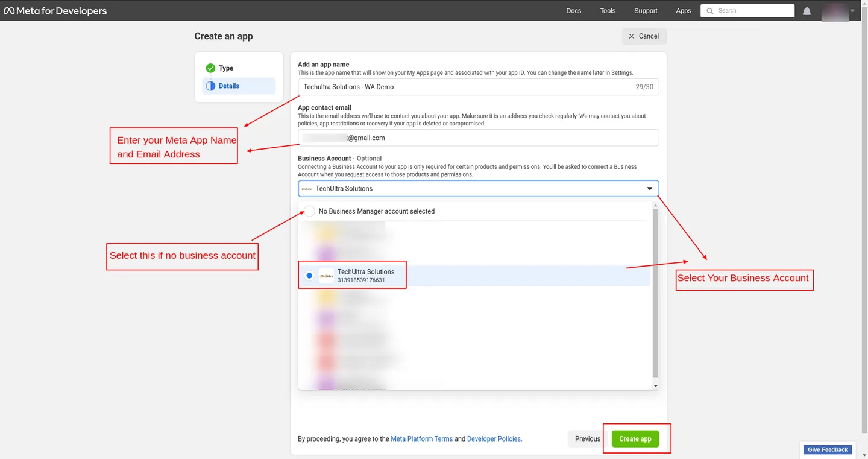Click dropdown list scroll-down arrow

pos(656,385)
